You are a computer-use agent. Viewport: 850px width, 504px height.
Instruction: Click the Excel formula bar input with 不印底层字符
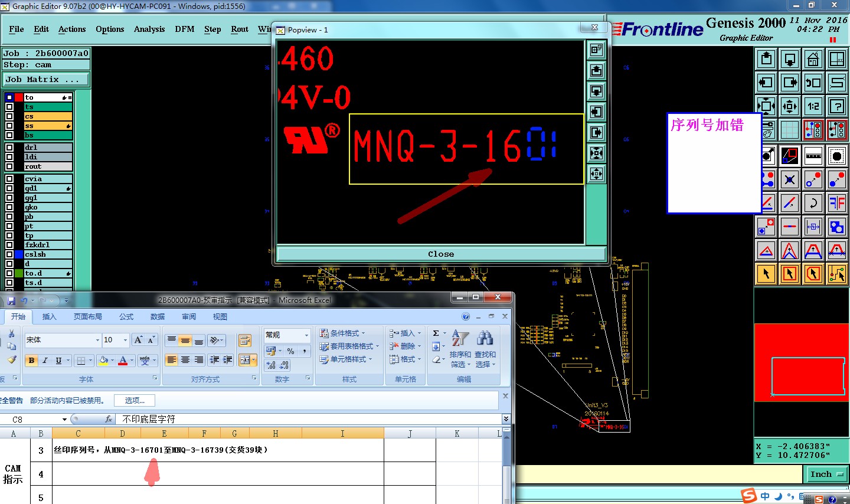[309, 419]
